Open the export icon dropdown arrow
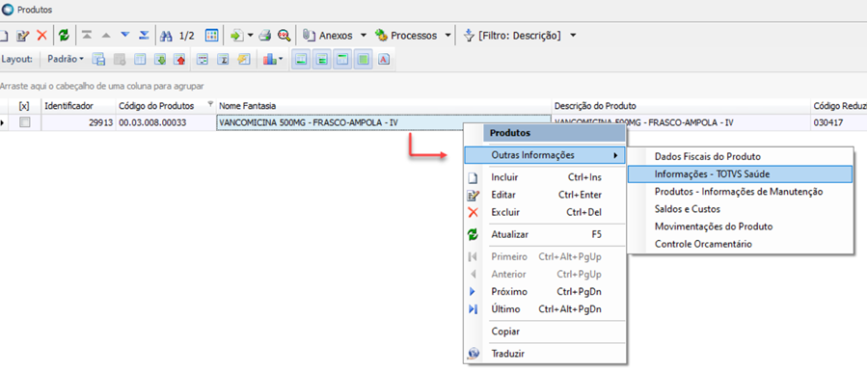The width and height of the screenshot is (868, 372). (x=250, y=36)
